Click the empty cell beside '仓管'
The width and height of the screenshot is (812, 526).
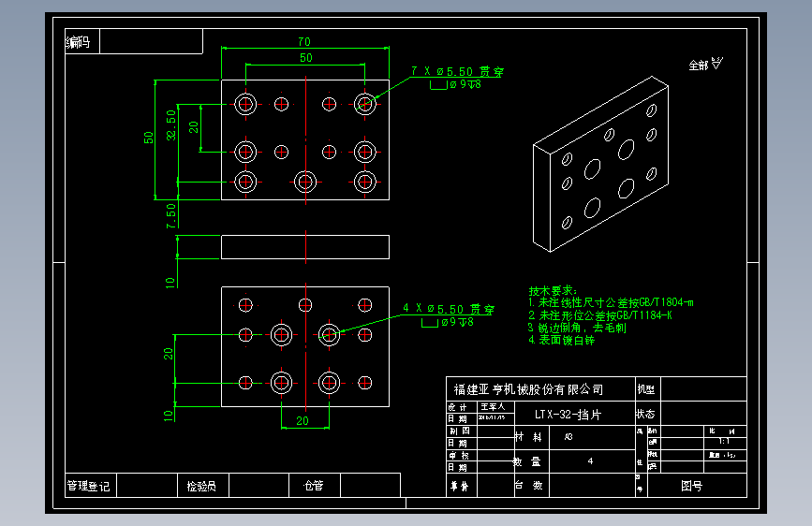pos(370,486)
